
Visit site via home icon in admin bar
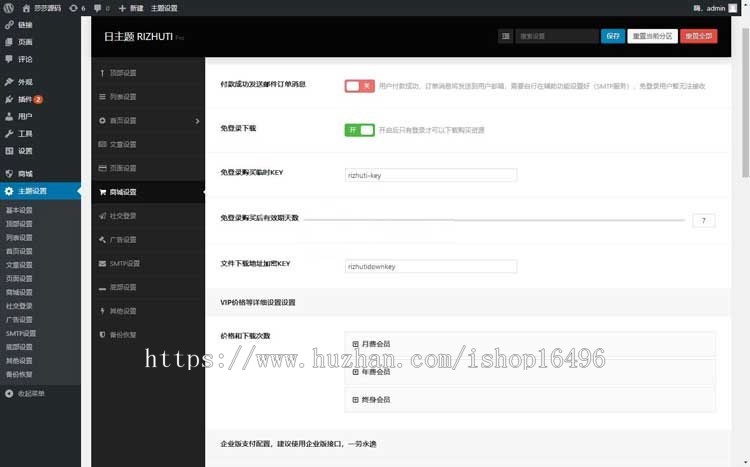[42, 8]
